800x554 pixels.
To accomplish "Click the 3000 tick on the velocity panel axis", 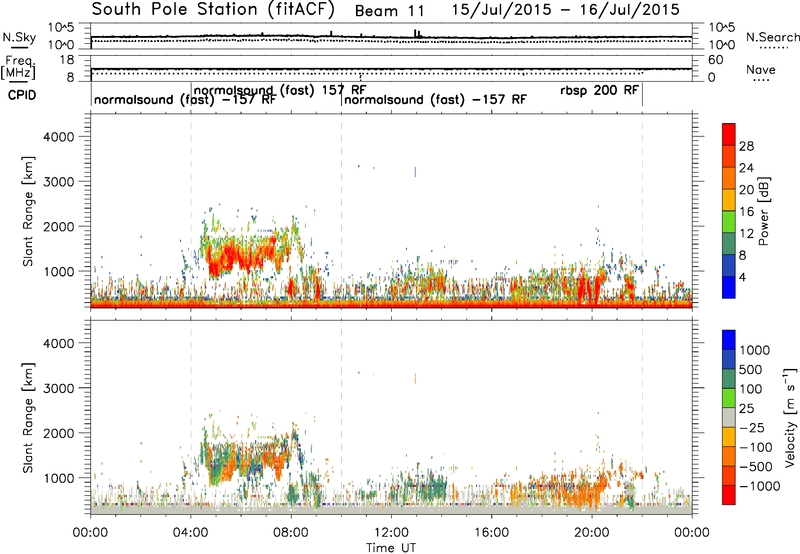I will coord(59,388).
